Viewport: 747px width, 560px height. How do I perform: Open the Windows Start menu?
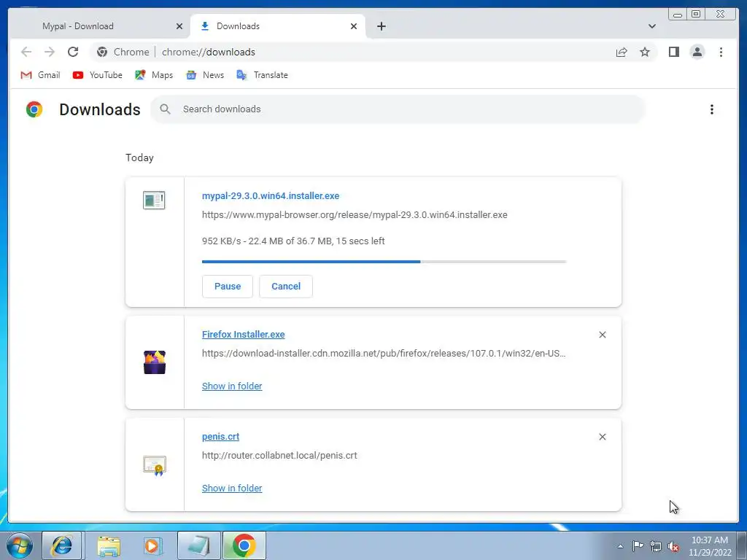19,545
